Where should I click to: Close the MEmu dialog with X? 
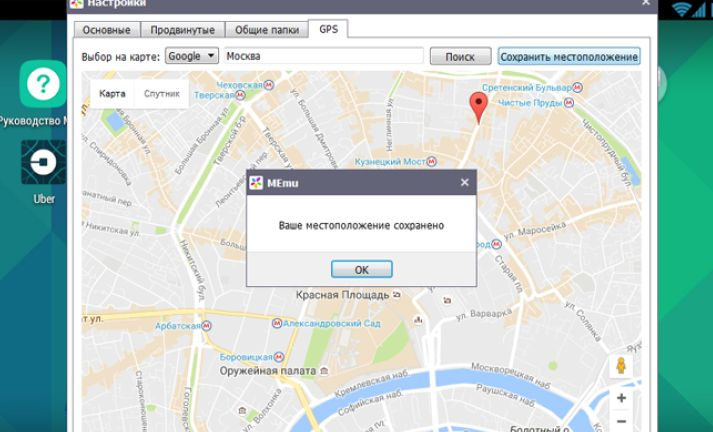464,182
